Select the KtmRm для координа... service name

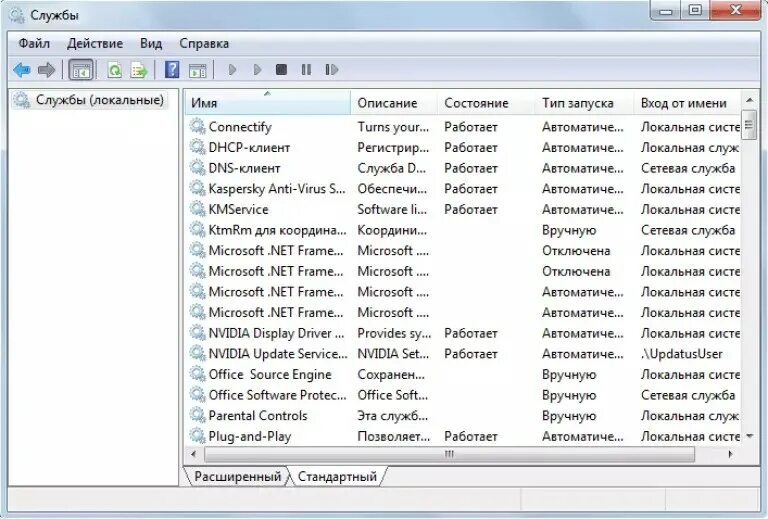(278, 230)
